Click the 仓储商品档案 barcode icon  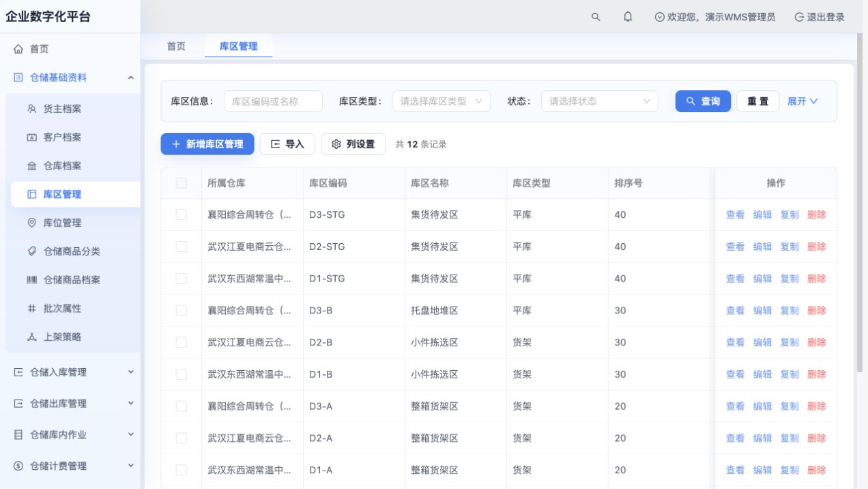tap(31, 280)
